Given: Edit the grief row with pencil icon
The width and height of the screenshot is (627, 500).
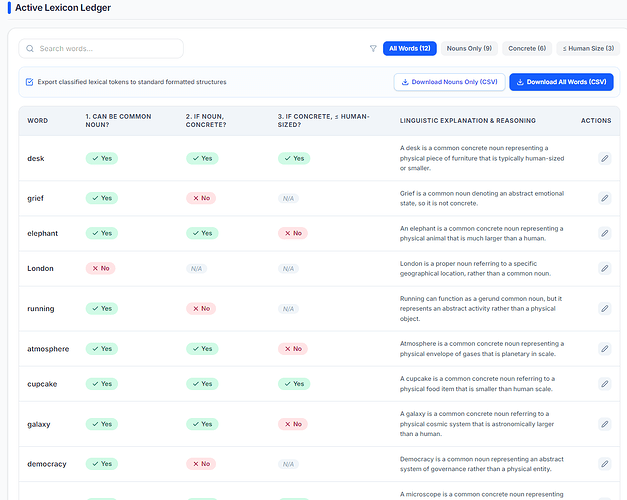Looking at the screenshot, I should (605, 198).
